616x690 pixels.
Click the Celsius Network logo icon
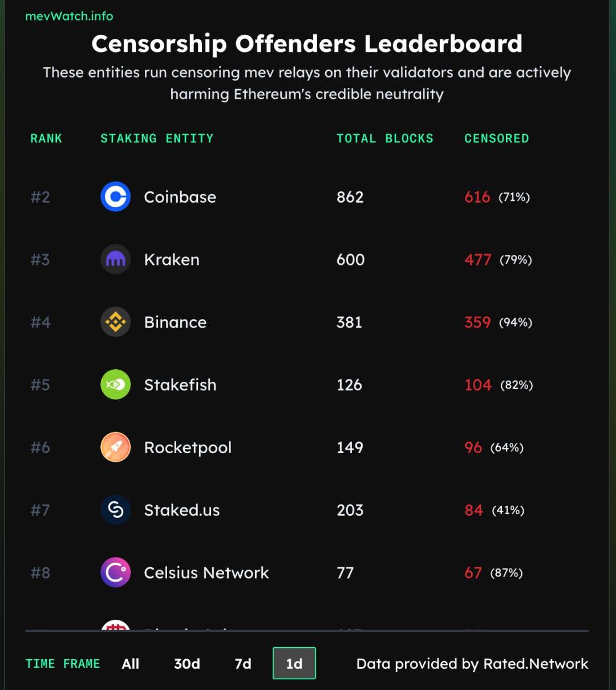point(116,572)
